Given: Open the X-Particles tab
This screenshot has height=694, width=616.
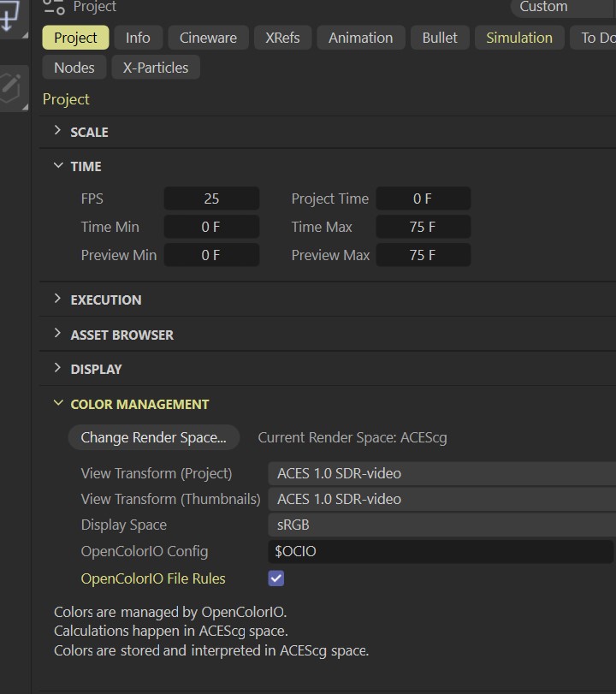Looking at the screenshot, I should tap(157, 68).
